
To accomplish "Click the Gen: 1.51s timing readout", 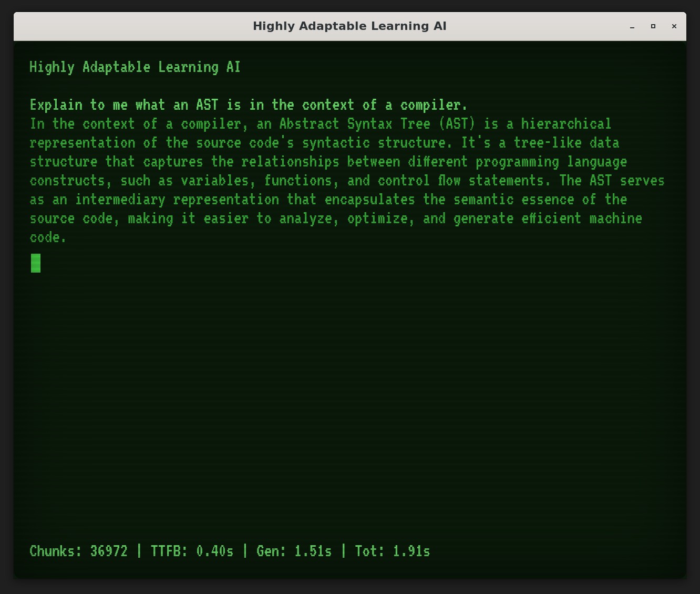I will [294, 551].
